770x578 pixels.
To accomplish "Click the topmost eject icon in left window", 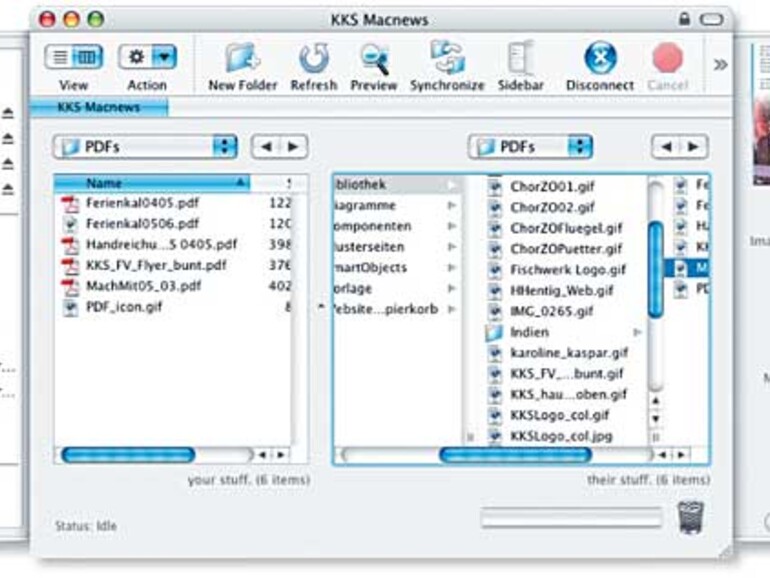I will click(x=8, y=114).
